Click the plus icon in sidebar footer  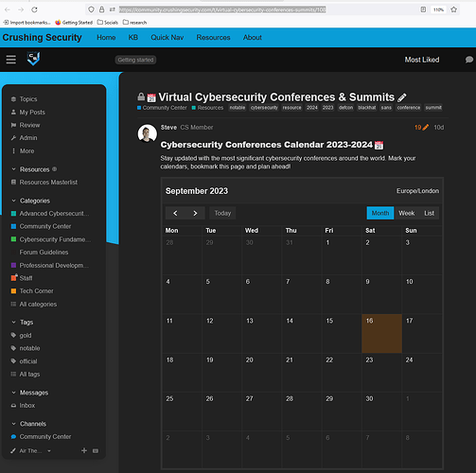pos(84,450)
